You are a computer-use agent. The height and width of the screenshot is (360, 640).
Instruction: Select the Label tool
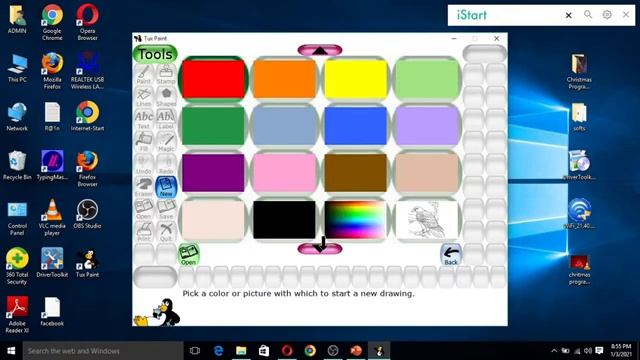coord(166,120)
